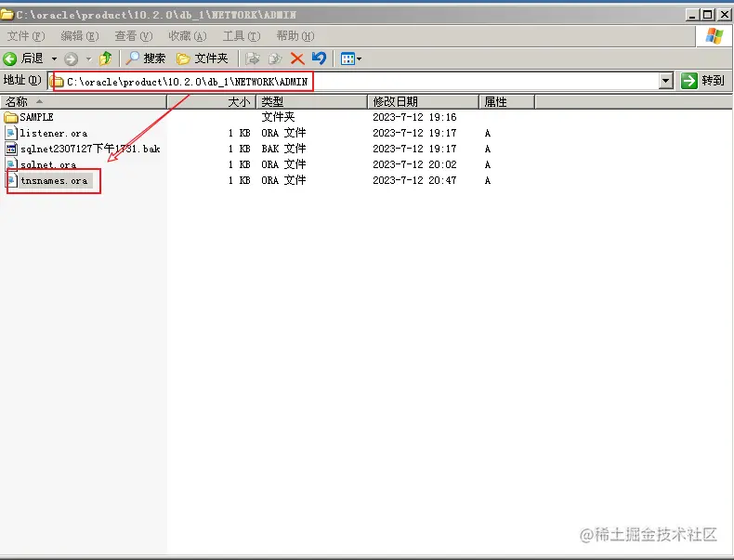
Task: Open the 工具(T) menu
Action: (241, 36)
